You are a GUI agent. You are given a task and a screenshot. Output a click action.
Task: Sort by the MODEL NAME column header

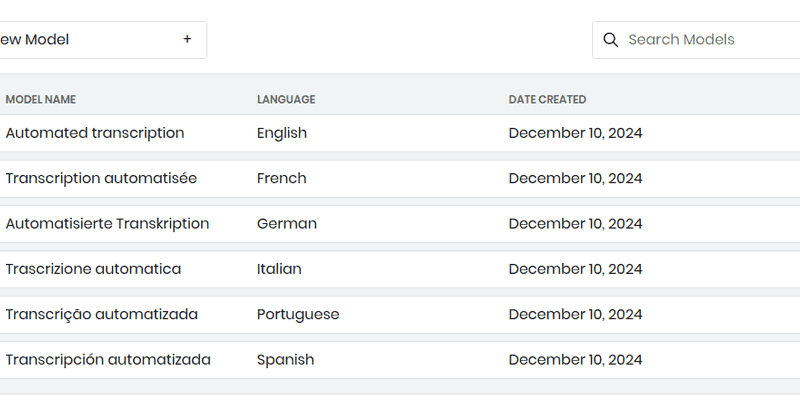tap(41, 100)
